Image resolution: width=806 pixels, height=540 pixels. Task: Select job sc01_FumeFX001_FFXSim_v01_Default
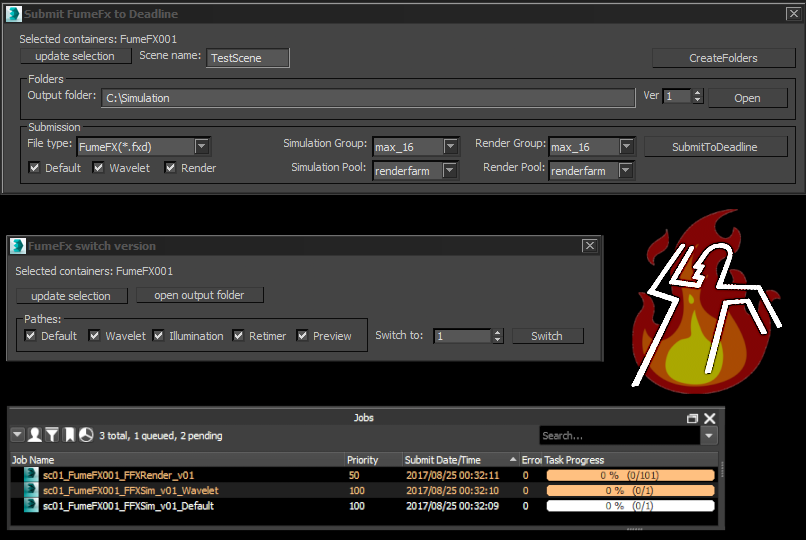[x=129, y=506]
